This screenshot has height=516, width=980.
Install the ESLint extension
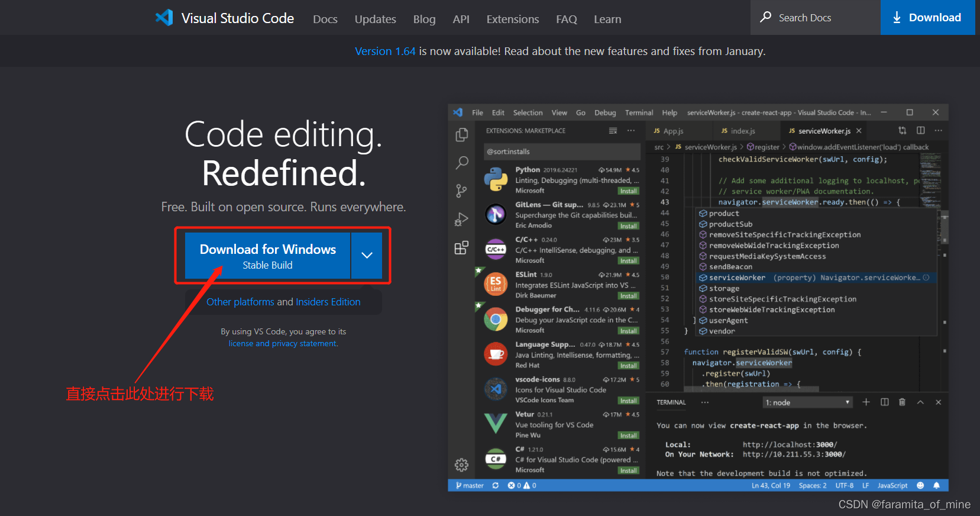629,296
